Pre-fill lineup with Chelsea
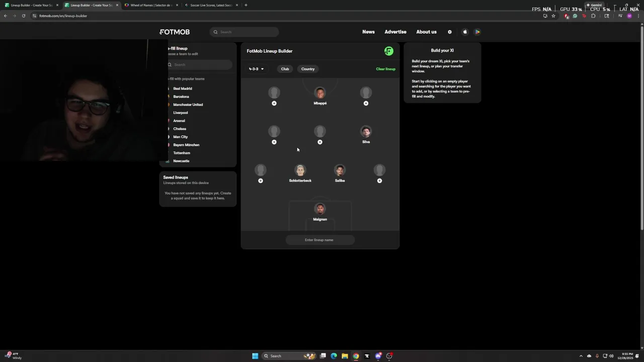The height and width of the screenshot is (362, 644). [179, 129]
